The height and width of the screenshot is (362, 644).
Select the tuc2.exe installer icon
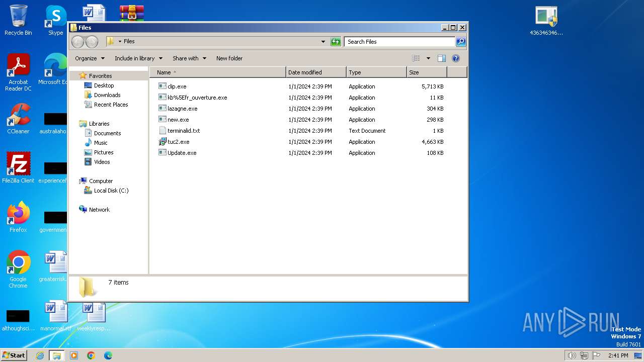(x=163, y=141)
